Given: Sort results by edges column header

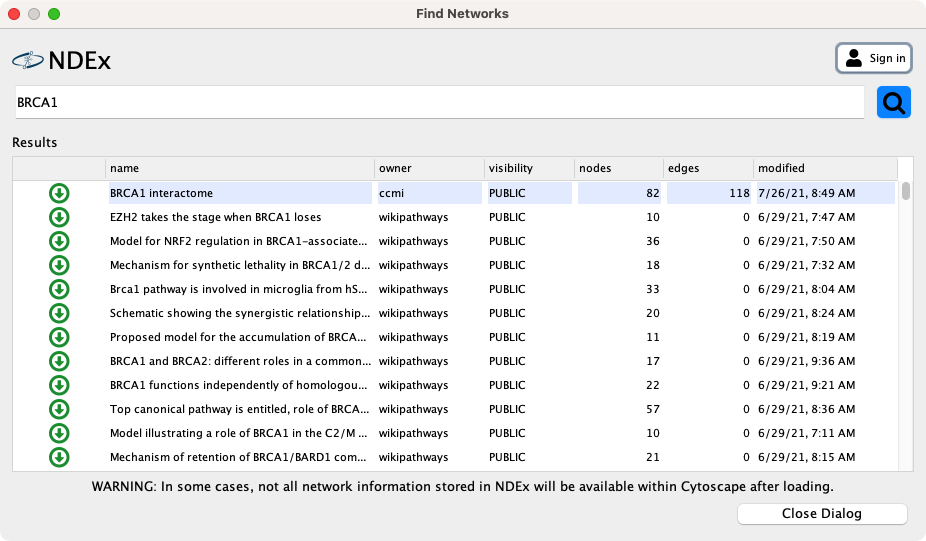Looking at the screenshot, I should coord(707,168).
